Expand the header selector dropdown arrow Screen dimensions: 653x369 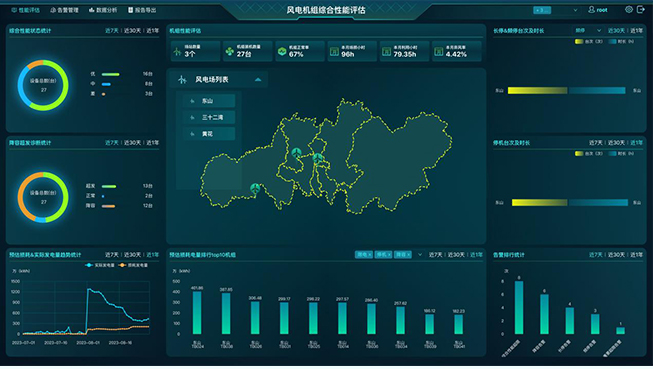click(x=575, y=10)
